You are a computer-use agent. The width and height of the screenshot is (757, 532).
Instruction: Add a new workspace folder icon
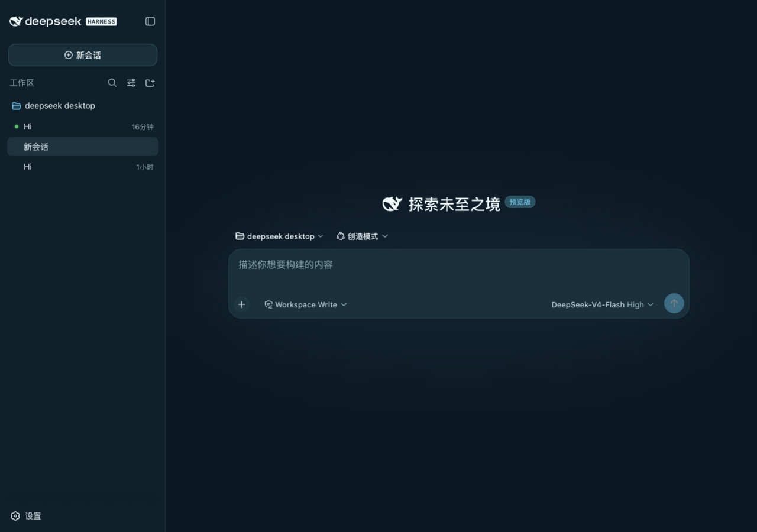coord(150,83)
